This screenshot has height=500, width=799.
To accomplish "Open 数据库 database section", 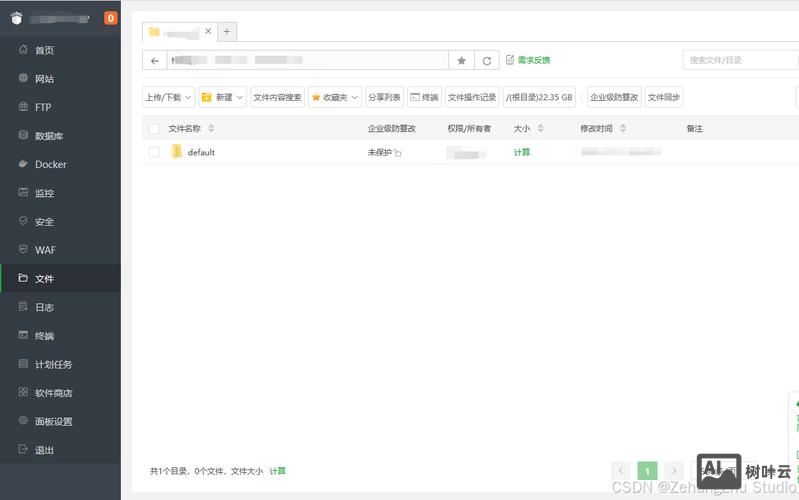I will [49, 136].
